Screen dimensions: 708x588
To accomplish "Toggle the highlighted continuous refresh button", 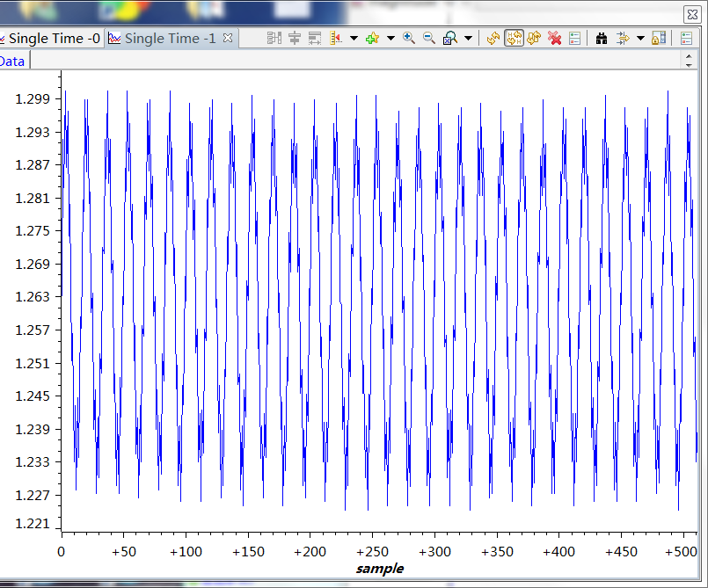I will (x=514, y=38).
